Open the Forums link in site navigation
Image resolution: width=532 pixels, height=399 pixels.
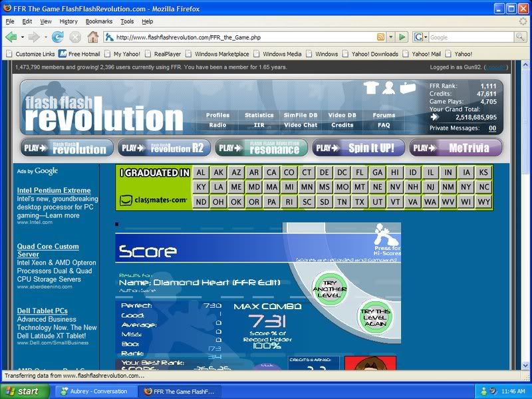click(x=384, y=115)
